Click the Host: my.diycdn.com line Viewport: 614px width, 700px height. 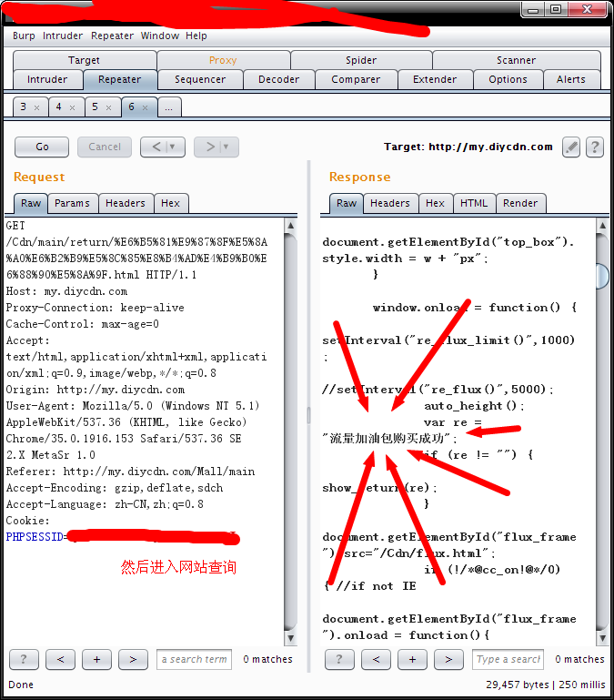click(67, 291)
